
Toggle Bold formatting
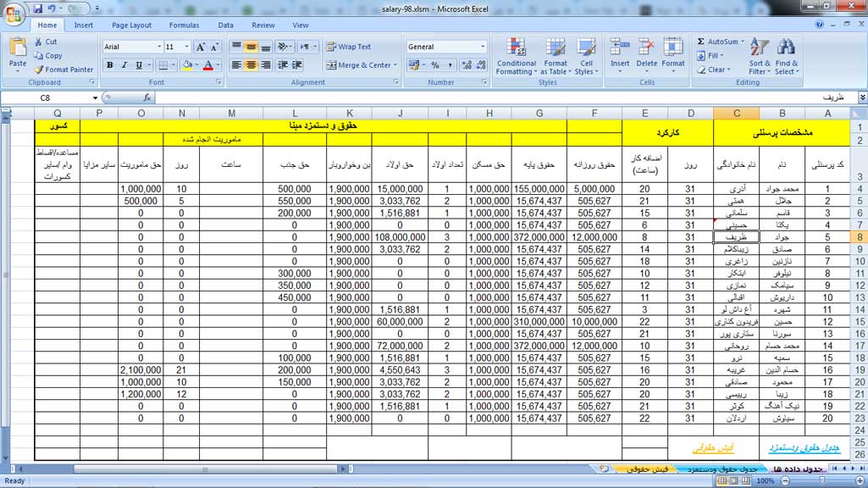pos(109,65)
